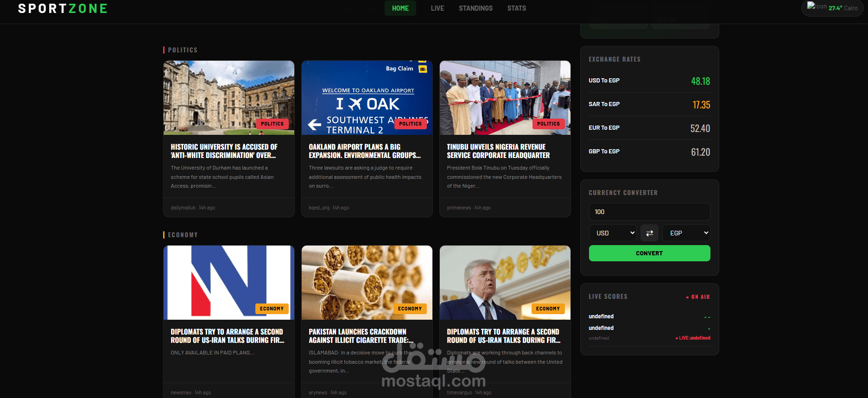Click the 61.20 exchange rate value
The height and width of the screenshot is (398, 868).
click(x=700, y=152)
